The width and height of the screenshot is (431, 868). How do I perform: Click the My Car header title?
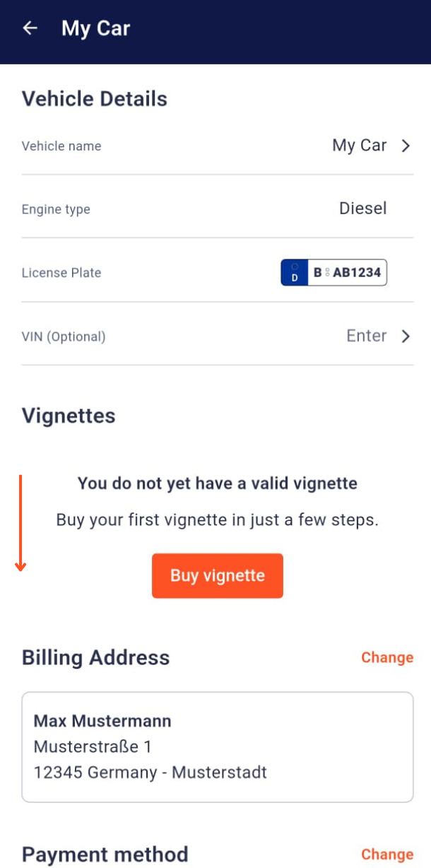click(x=95, y=28)
